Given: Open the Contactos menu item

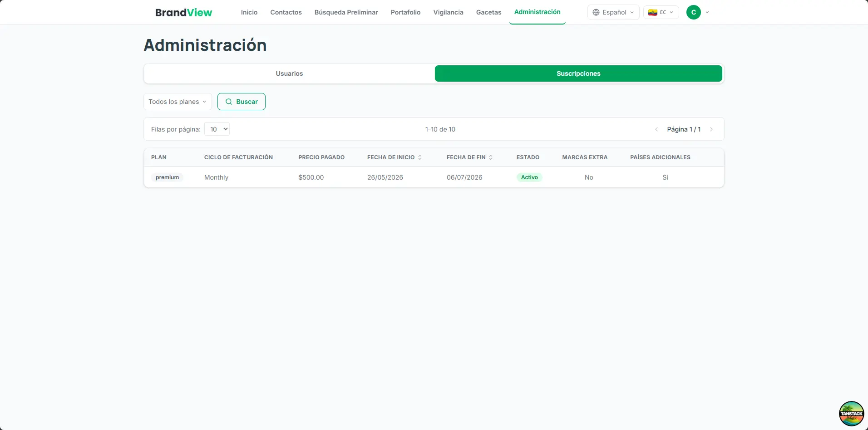Looking at the screenshot, I should (286, 12).
